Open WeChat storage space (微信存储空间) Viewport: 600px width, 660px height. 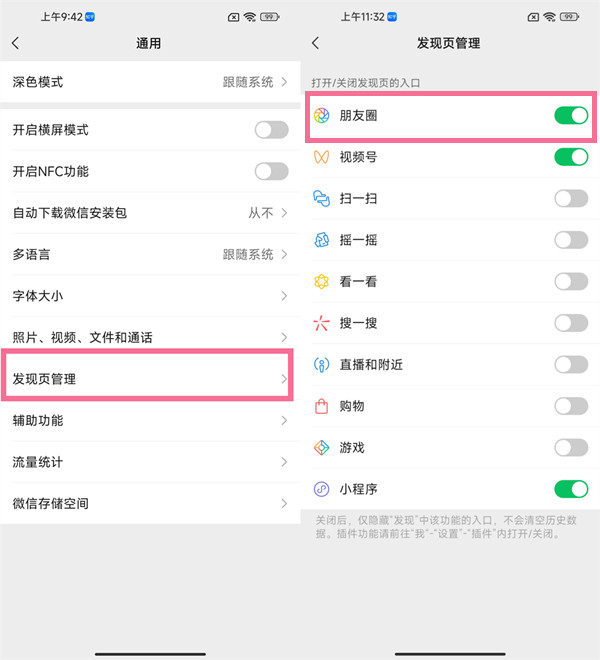(x=150, y=503)
